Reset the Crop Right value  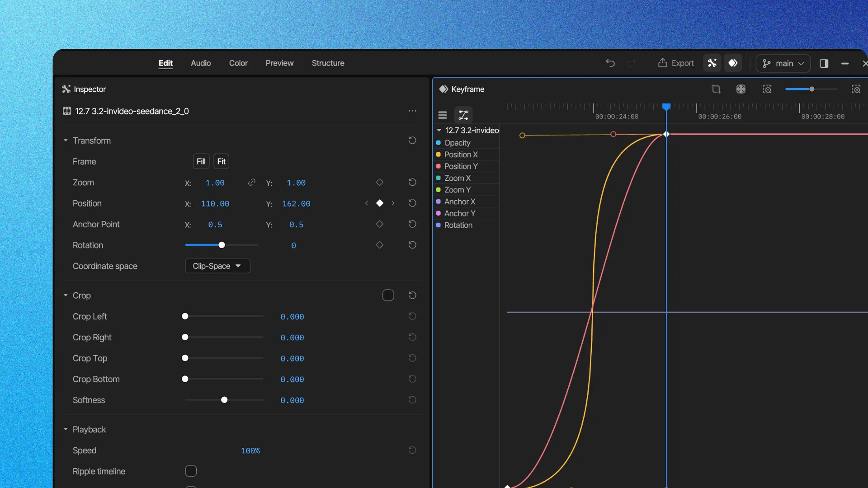[412, 337]
